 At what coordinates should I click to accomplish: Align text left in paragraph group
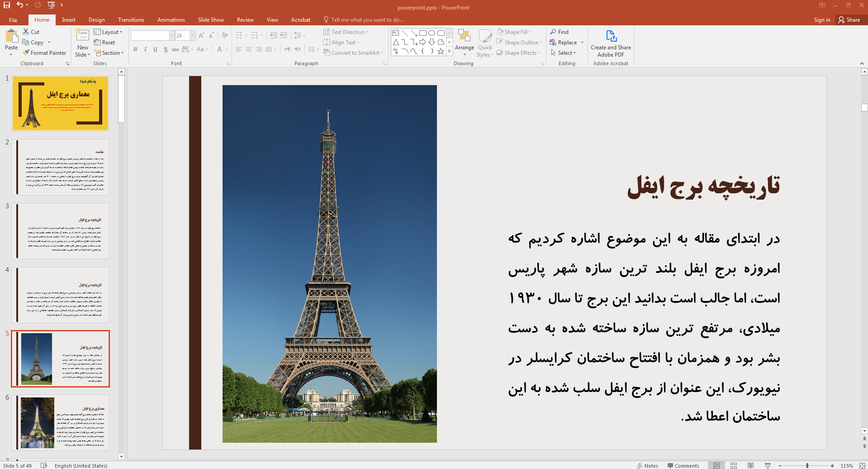(239, 49)
